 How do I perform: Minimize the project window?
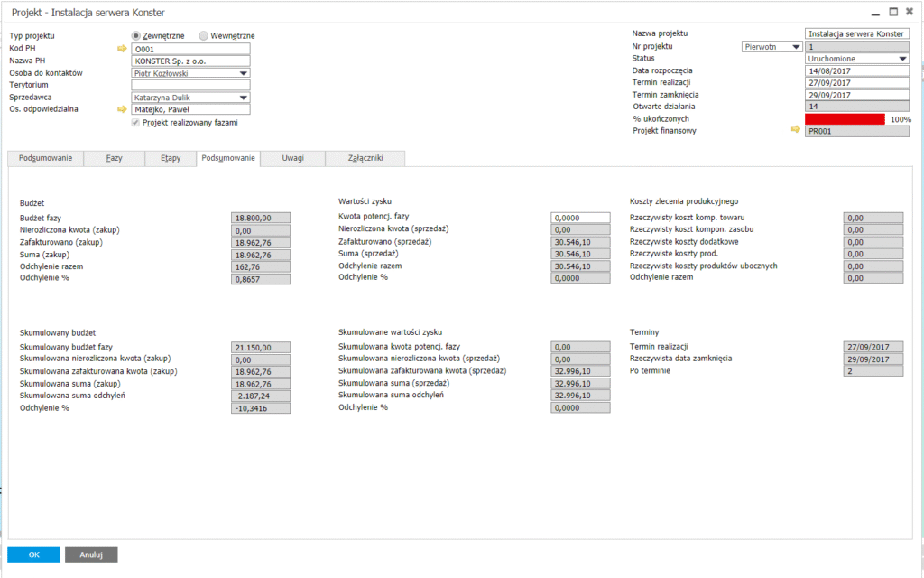(873, 13)
